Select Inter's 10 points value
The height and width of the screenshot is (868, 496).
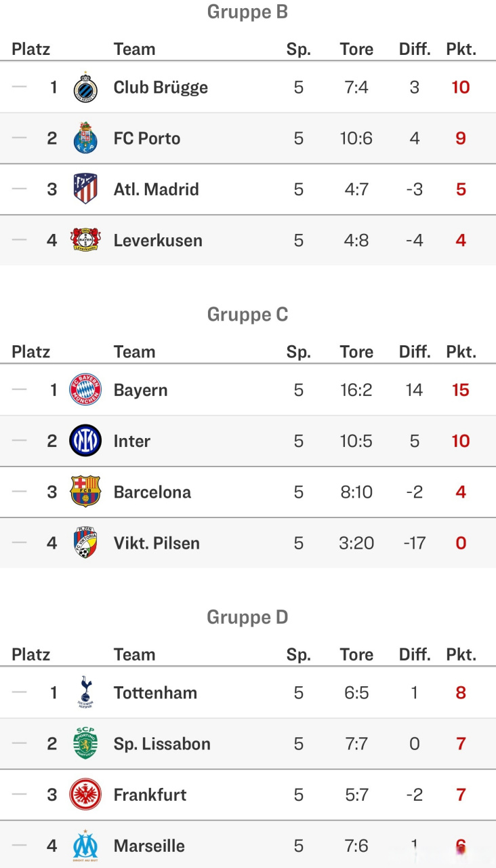[x=461, y=441]
